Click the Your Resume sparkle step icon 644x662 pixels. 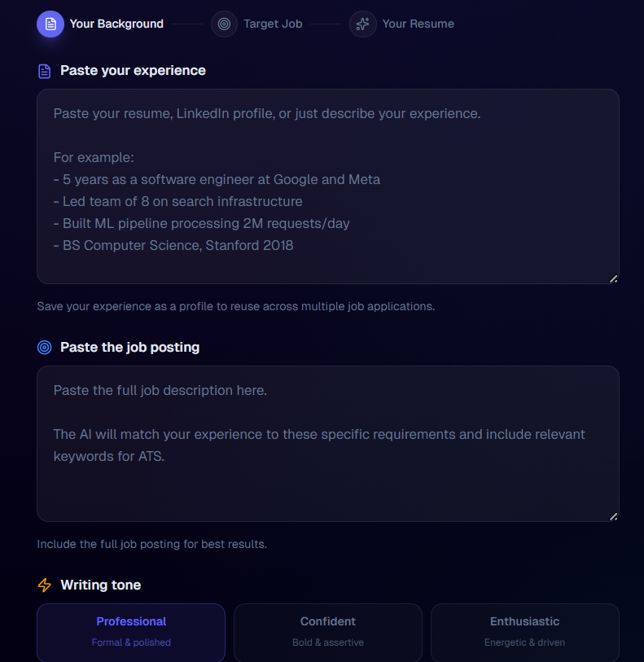(x=363, y=24)
